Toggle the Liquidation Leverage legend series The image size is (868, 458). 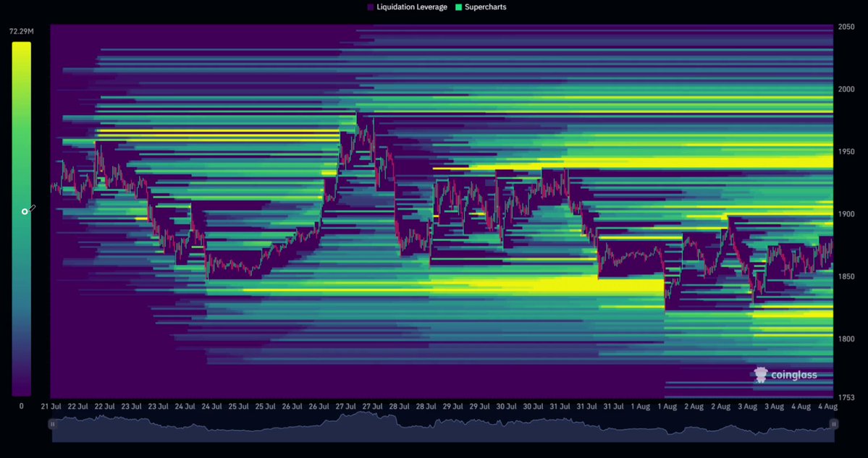click(407, 7)
